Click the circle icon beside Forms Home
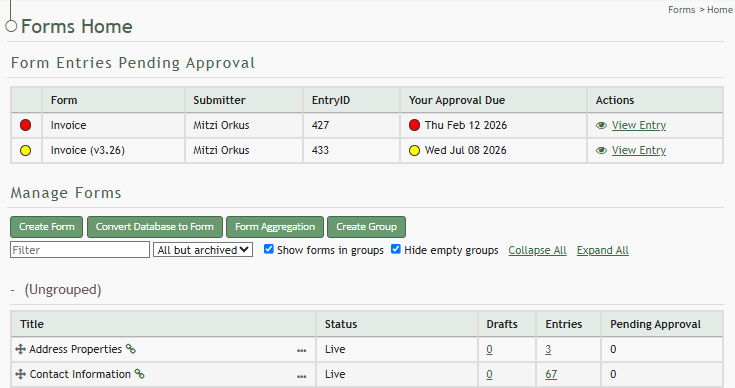Screen dimensions: 735x388 tap(11, 26)
